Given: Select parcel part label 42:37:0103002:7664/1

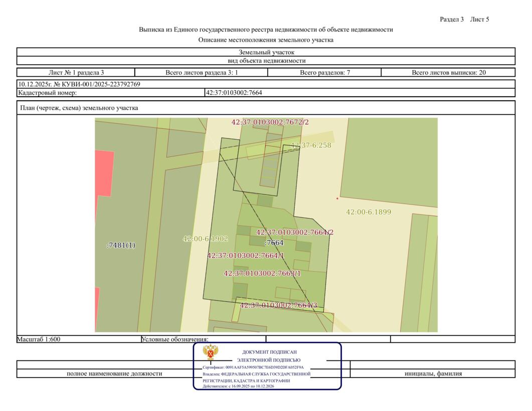Looking at the screenshot, I should click(246, 256).
